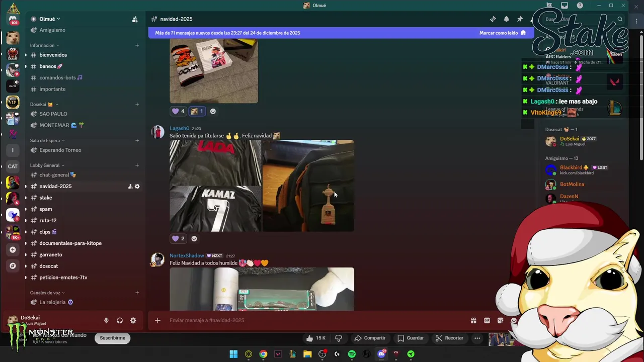
Task: Click the plus attachment button in message bar
Action: pyautogui.click(x=157, y=320)
